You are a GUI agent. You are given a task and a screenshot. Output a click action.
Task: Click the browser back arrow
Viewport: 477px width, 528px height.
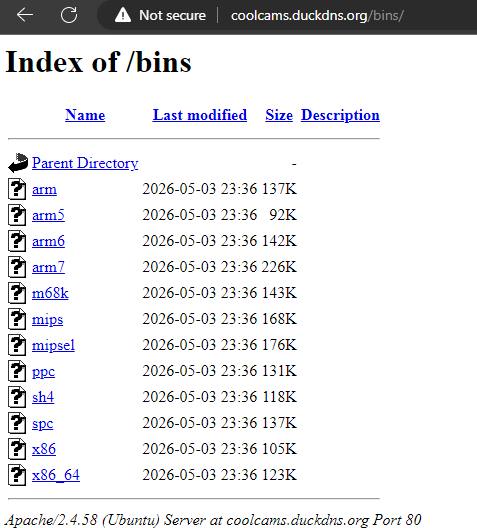tap(25, 15)
